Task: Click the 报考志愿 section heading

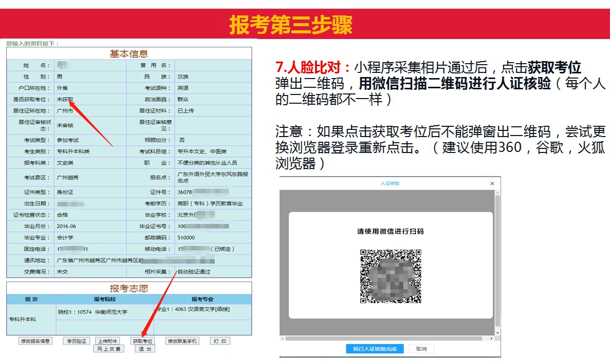Action: (x=129, y=288)
